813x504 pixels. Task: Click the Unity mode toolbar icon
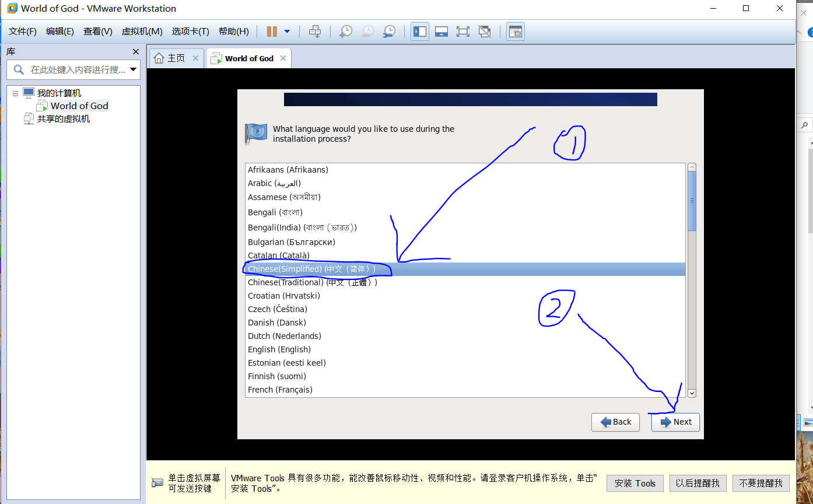pyautogui.click(x=485, y=32)
